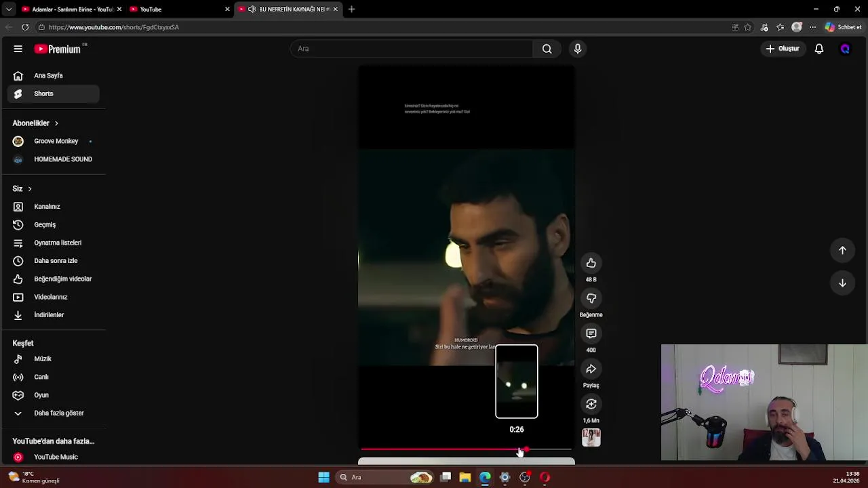The height and width of the screenshot is (488, 868).
Task: Dislike the Short with thumbs down
Action: (x=591, y=298)
